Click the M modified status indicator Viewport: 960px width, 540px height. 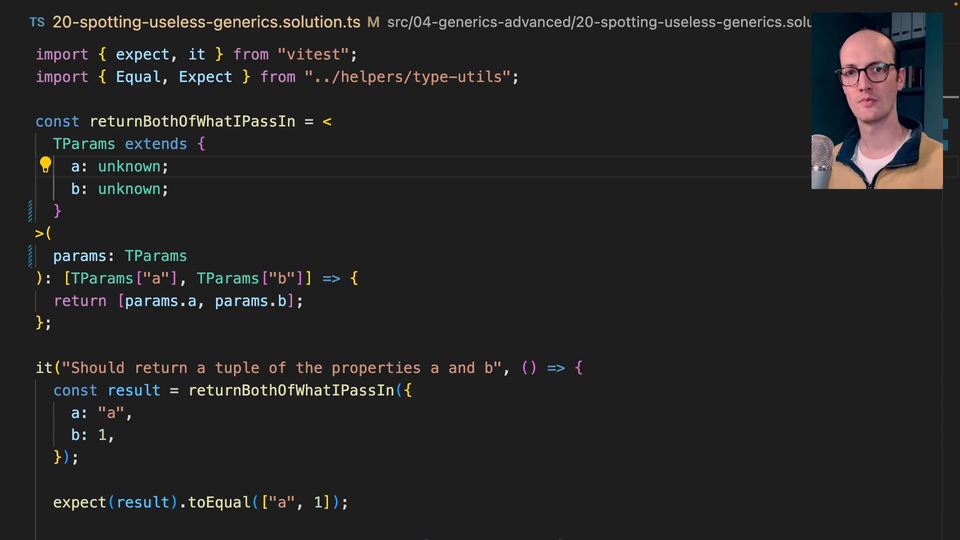coord(373,21)
